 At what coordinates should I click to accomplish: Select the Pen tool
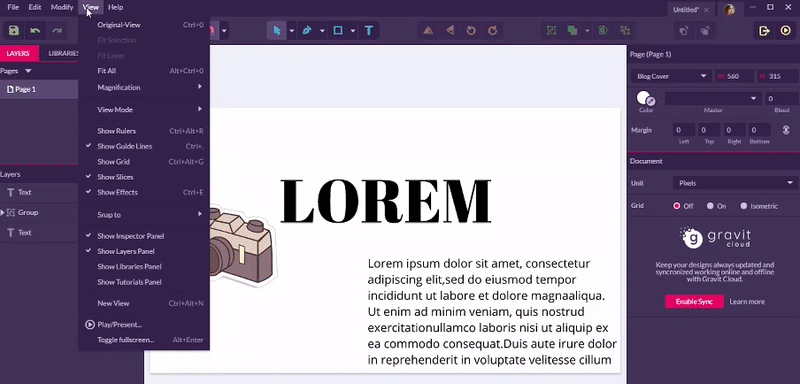tap(307, 31)
